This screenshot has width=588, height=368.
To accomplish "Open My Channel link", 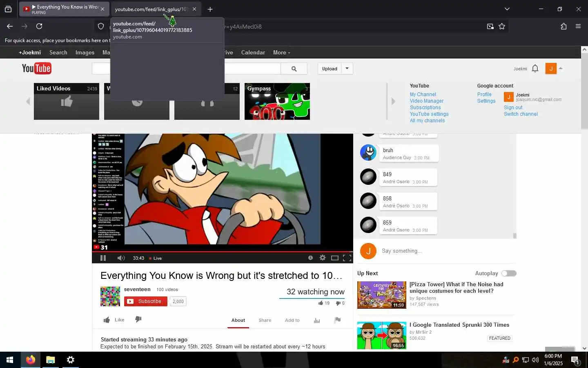I will coord(423,94).
